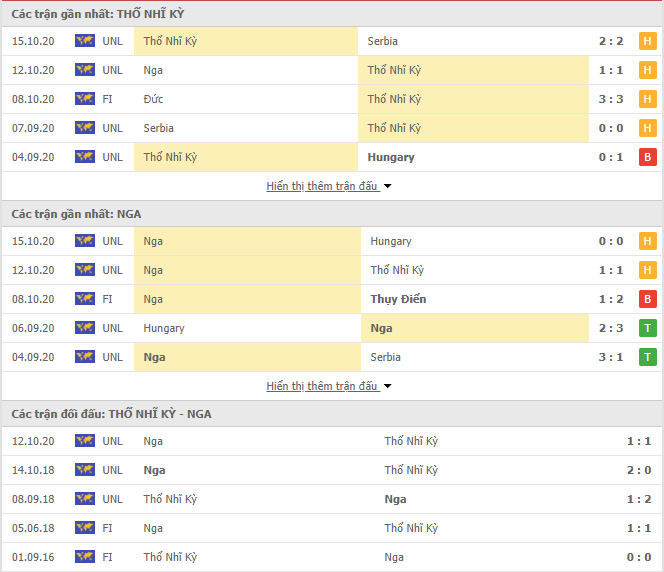664x572 pixels.
Task: Click the flag icon on the 01.09.16 FI row
Action: 85,556
